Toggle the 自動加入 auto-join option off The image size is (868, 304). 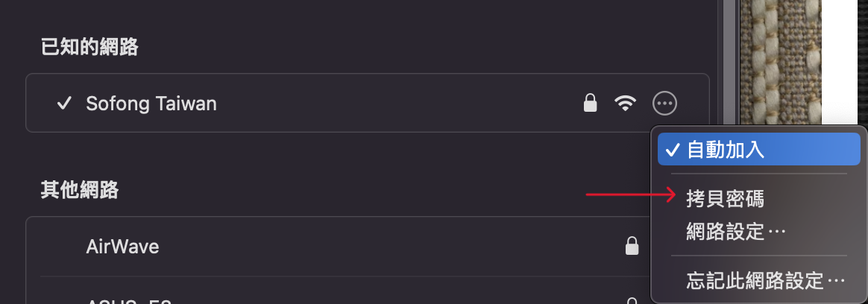click(x=758, y=149)
